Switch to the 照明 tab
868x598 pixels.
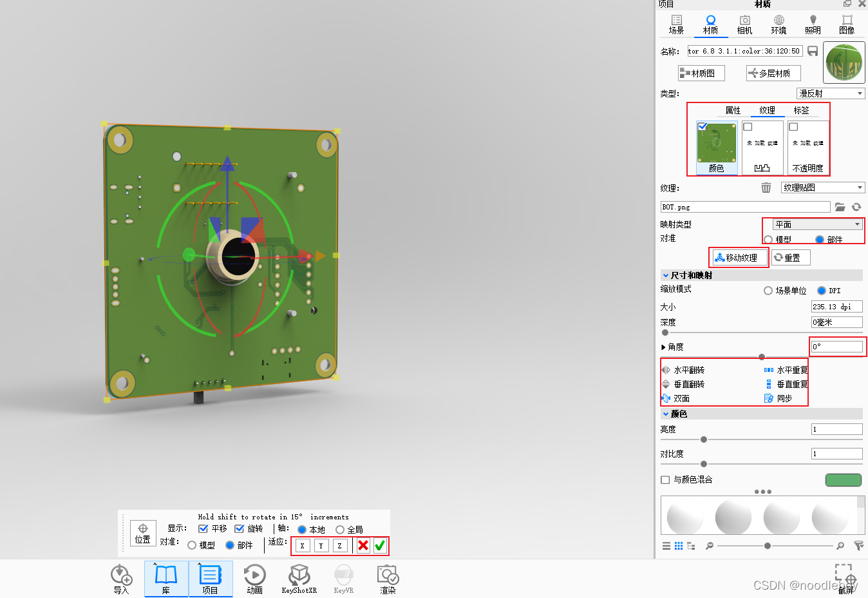[x=813, y=25]
